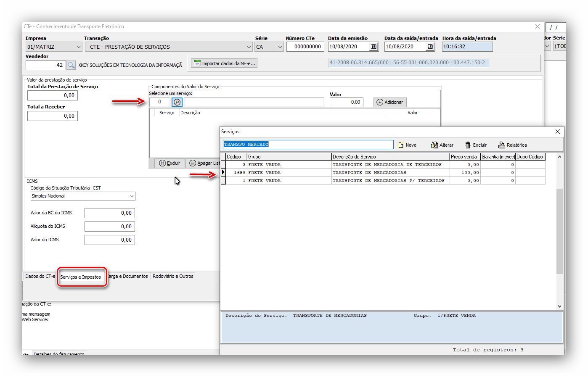
Task: Open the Série 'CA' dropdown
Action: click(x=280, y=47)
